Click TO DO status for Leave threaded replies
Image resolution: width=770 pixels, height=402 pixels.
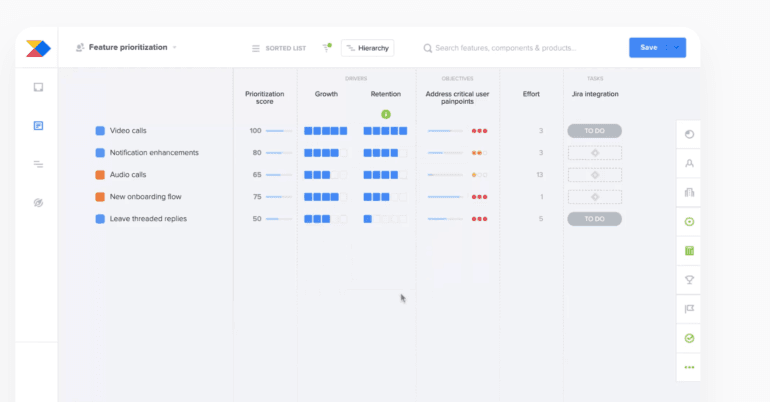(x=595, y=219)
